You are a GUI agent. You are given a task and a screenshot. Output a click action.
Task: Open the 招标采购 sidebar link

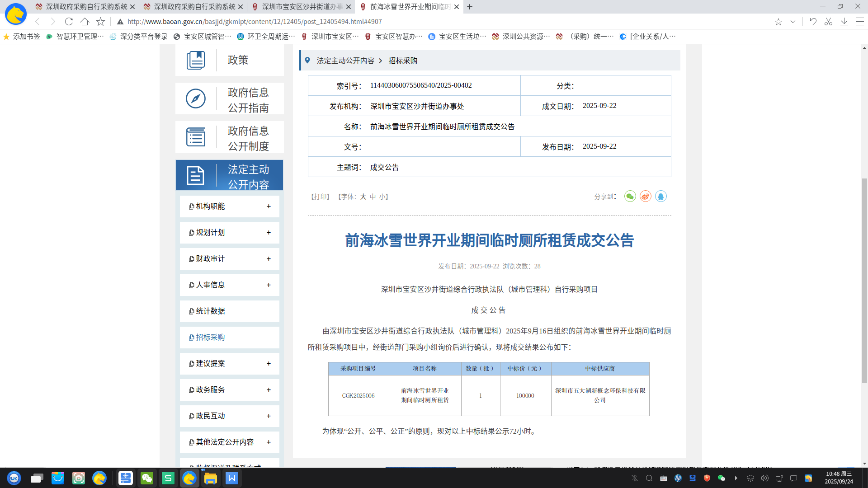click(210, 338)
